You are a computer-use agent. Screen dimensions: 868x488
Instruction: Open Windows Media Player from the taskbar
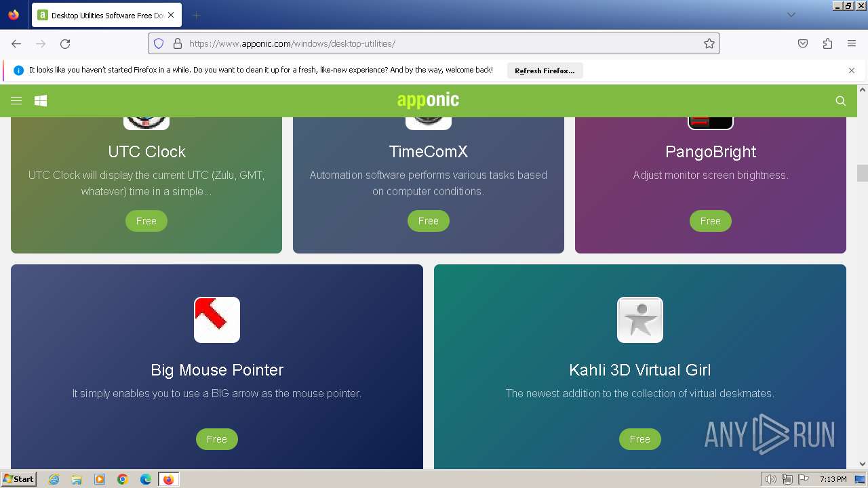click(100, 479)
